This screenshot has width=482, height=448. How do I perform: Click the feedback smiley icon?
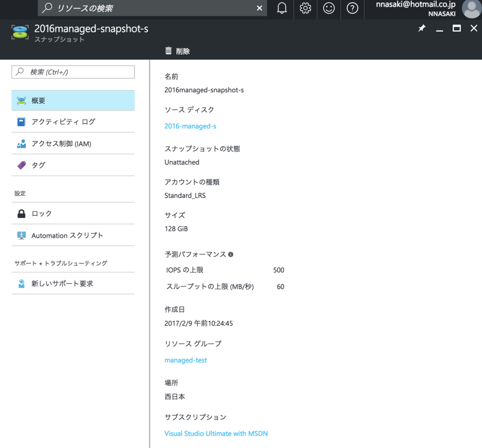pos(329,8)
